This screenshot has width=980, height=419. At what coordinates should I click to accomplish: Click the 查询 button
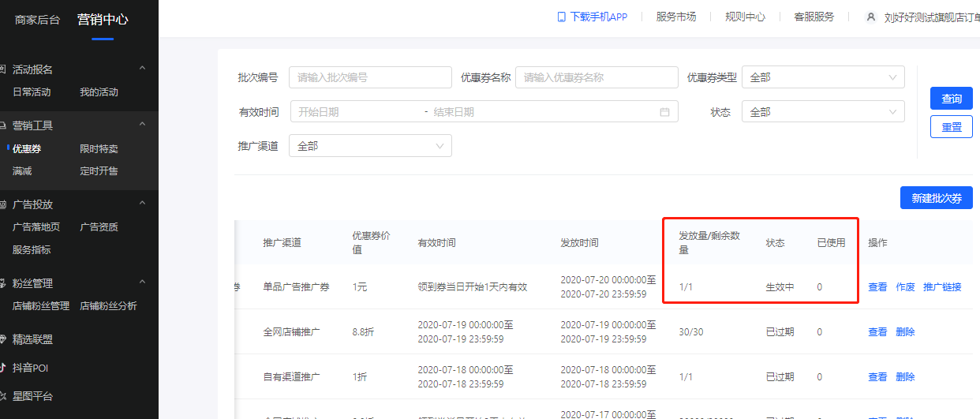[x=952, y=99]
